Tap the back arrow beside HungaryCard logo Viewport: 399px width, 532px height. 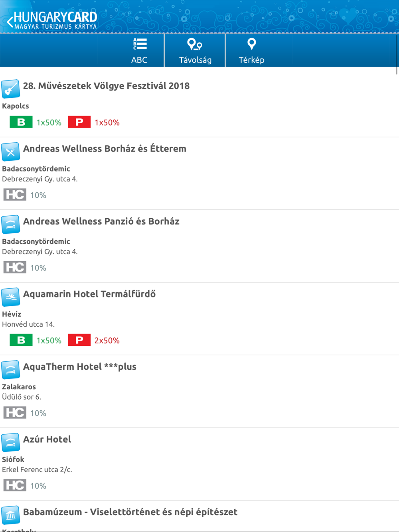pos(10,20)
